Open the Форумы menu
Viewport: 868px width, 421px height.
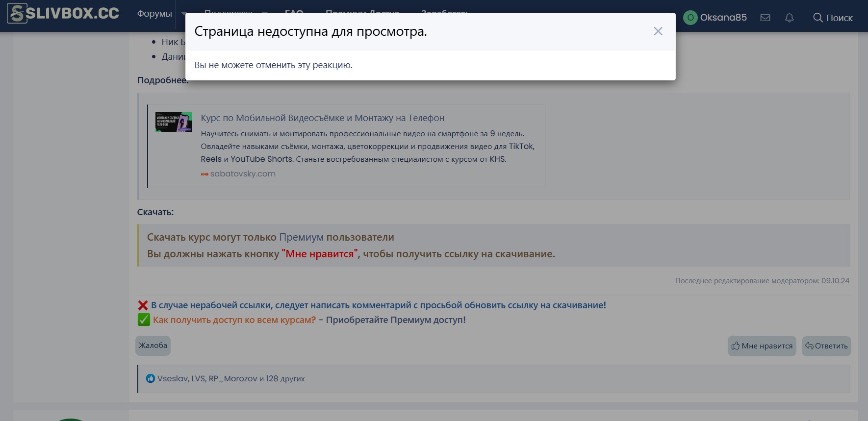point(154,14)
